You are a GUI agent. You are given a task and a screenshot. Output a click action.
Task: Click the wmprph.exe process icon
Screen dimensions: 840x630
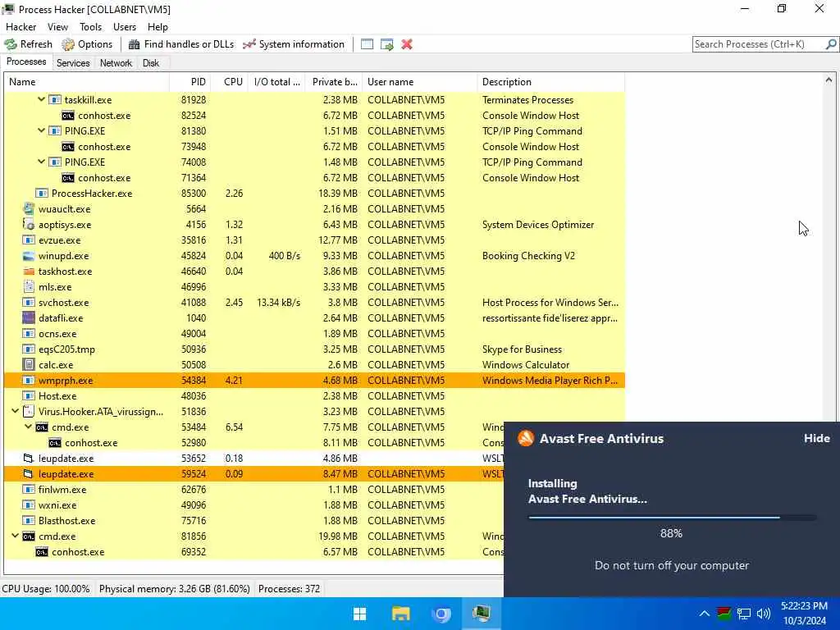(x=29, y=381)
